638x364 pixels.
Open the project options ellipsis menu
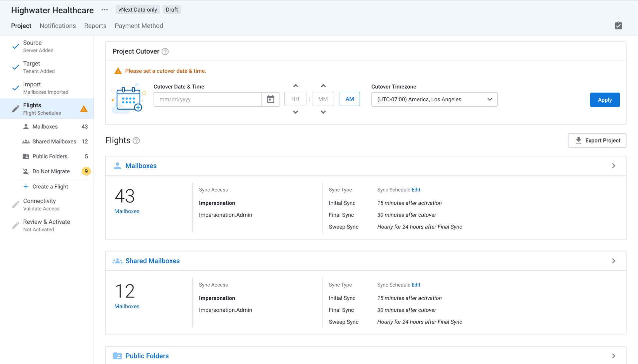[x=105, y=10]
